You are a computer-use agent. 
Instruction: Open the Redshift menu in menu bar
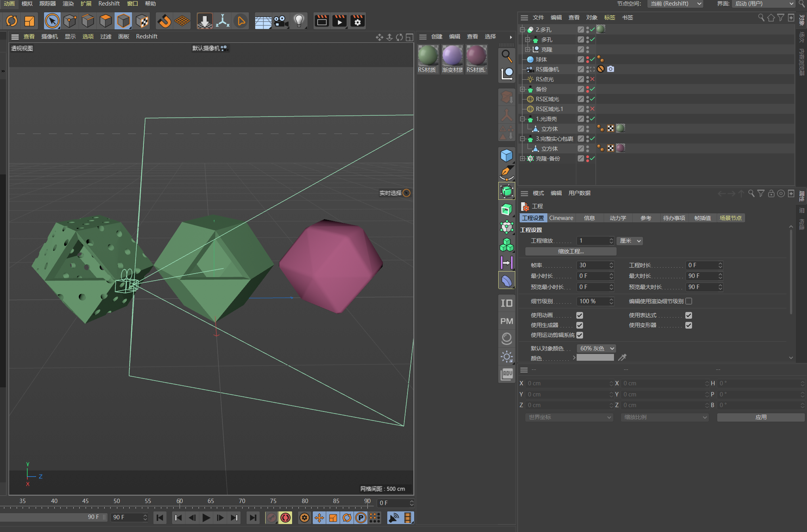pos(109,4)
